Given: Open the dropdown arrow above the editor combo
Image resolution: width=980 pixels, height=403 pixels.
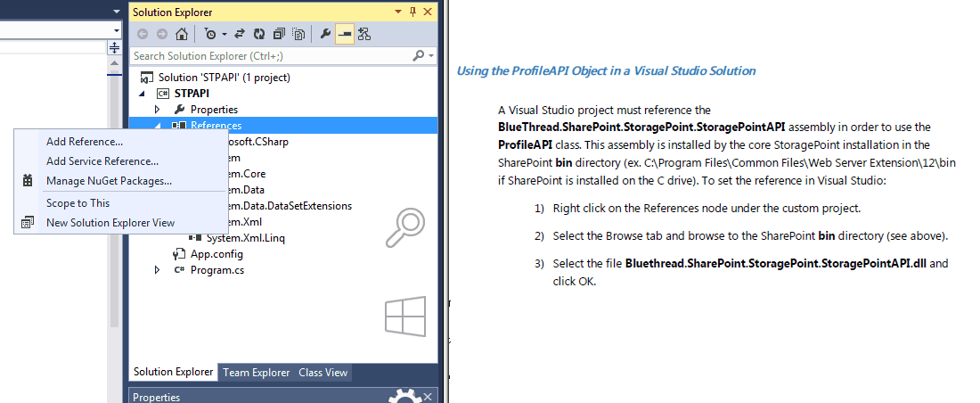Looking at the screenshot, I should pos(117,12).
